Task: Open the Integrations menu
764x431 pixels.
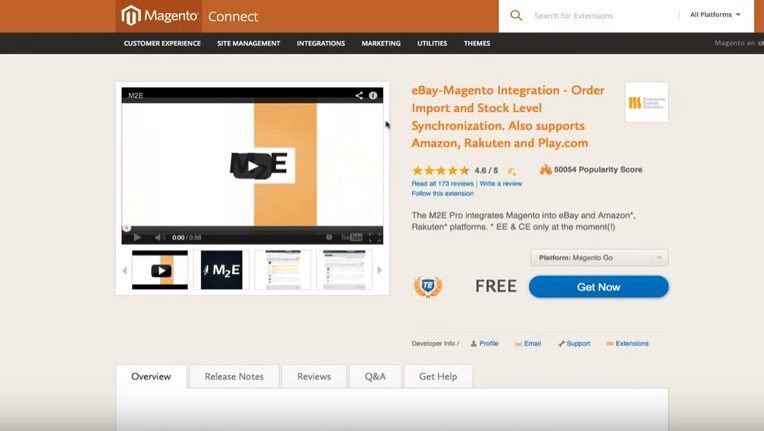Action: coord(321,43)
